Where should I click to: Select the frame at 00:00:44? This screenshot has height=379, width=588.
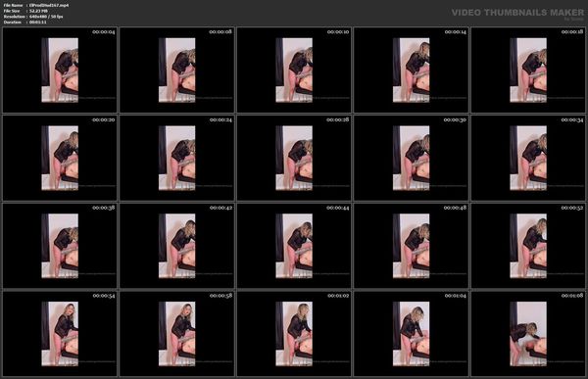click(x=294, y=246)
